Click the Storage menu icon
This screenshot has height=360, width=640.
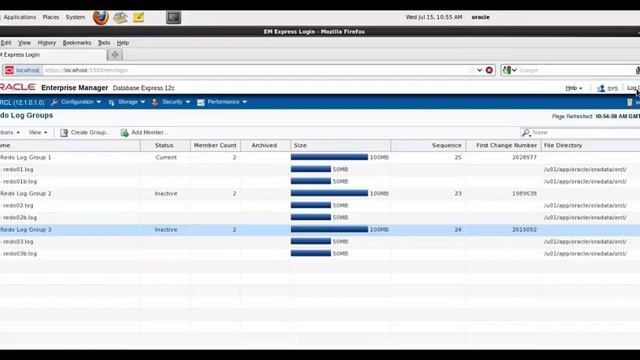pyautogui.click(x=111, y=102)
